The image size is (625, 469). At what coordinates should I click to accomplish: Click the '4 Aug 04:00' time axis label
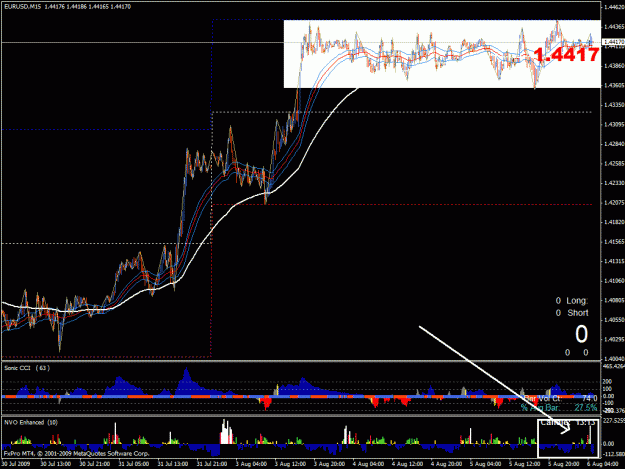click(x=369, y=464)
